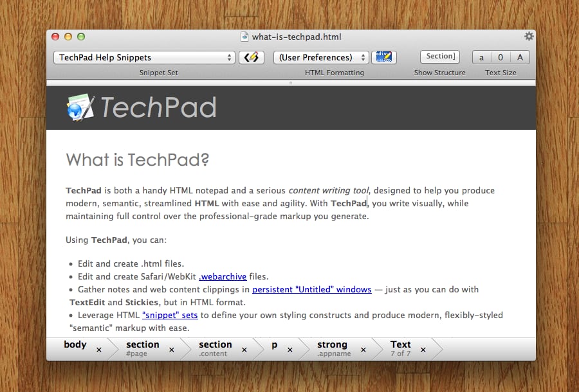Select section .content in the path bar

tap(215, 348)
